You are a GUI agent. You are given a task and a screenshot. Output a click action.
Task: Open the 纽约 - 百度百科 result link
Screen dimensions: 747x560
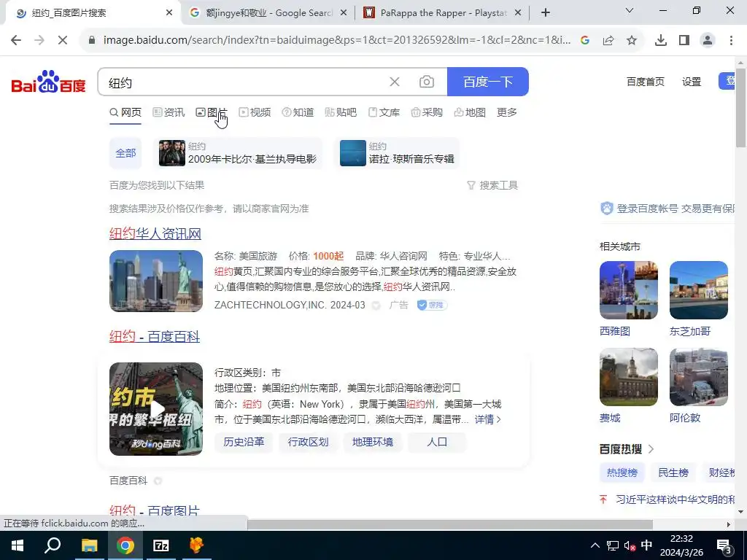click(155, 337)
